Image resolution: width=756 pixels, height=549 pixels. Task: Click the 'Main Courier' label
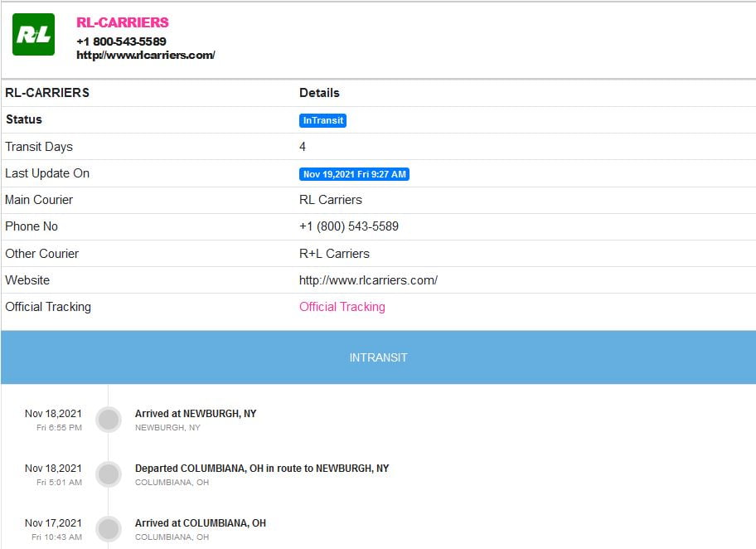tap(39, 200)
